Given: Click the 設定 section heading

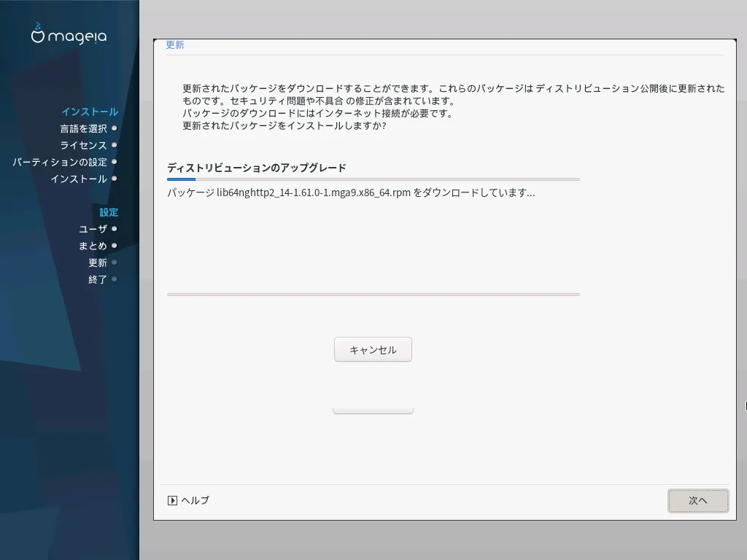Looking at the screenshot, I should [109, 212].
